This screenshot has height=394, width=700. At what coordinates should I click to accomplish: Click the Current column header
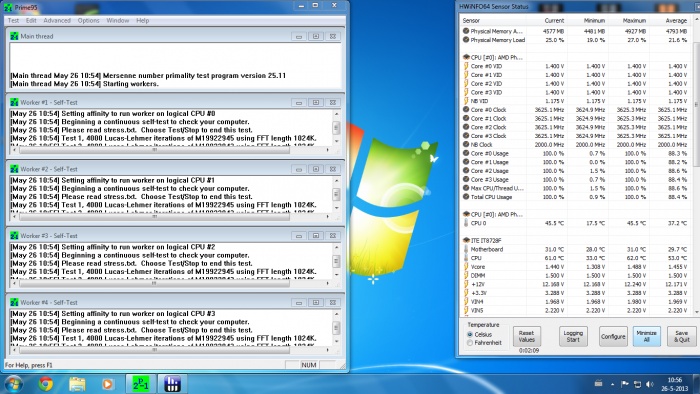554,21
